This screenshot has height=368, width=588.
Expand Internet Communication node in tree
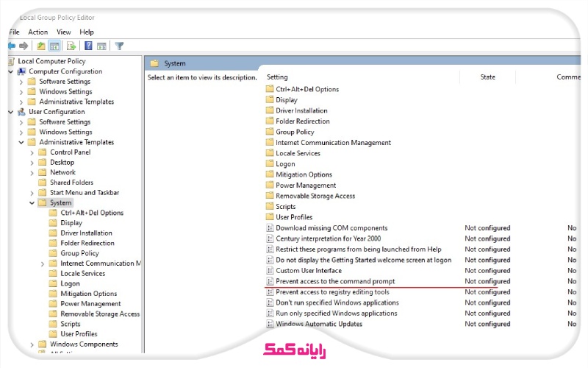click(43, 263)
